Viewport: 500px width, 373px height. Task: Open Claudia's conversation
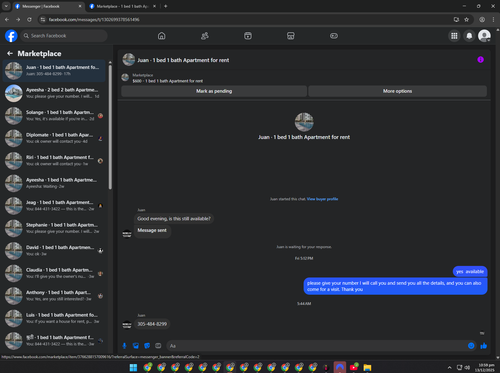(54, 273)
